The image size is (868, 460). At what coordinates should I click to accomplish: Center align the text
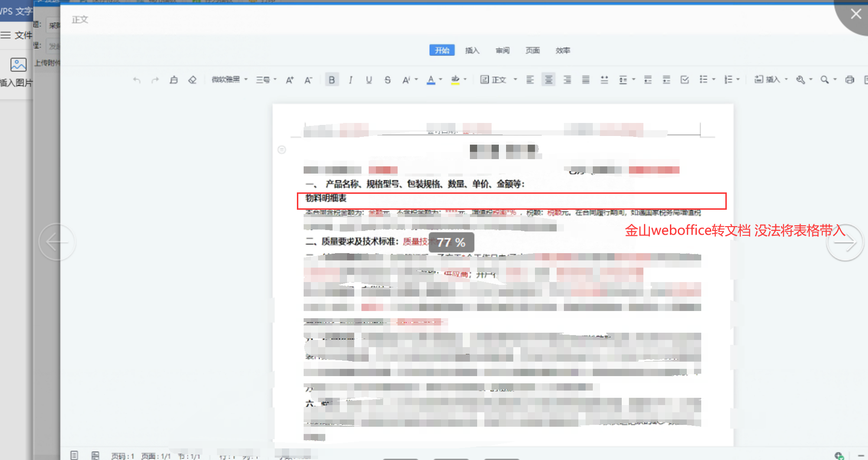point(548,80)
